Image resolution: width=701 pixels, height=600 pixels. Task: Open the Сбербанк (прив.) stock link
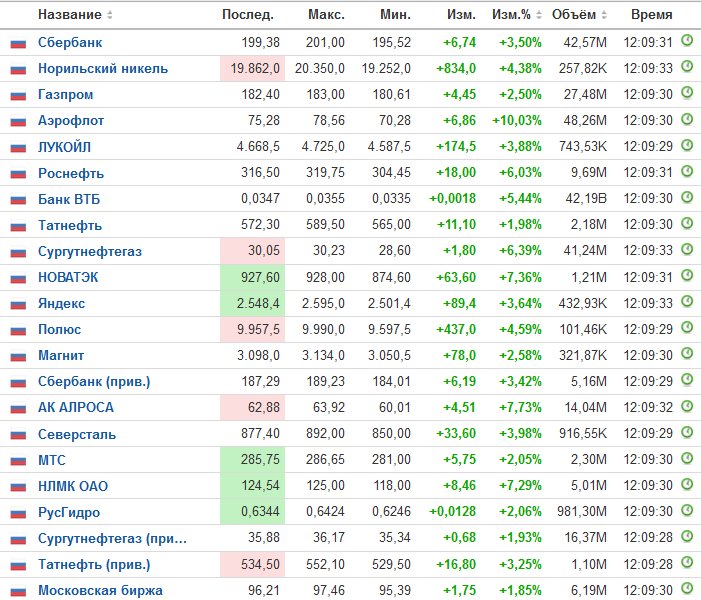pos(94,381)
